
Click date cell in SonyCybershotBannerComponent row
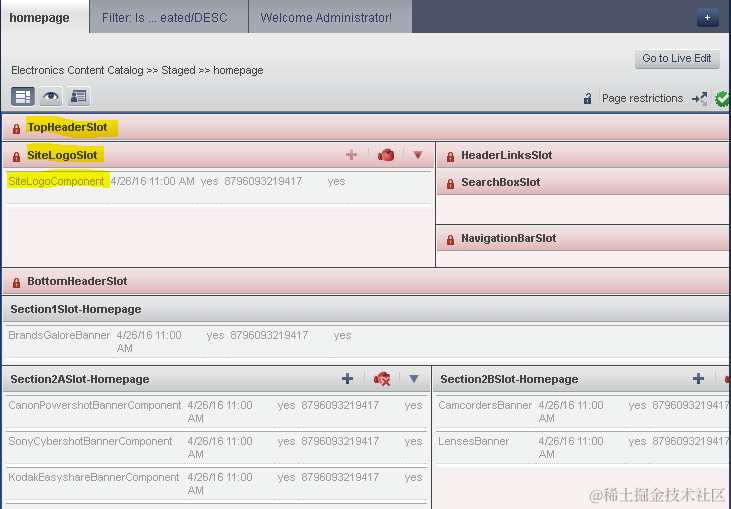click(x=220, y=447)
